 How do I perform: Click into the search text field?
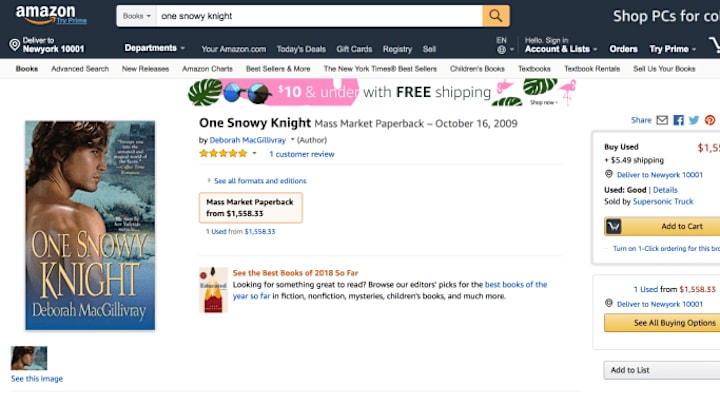pos(320,16)
